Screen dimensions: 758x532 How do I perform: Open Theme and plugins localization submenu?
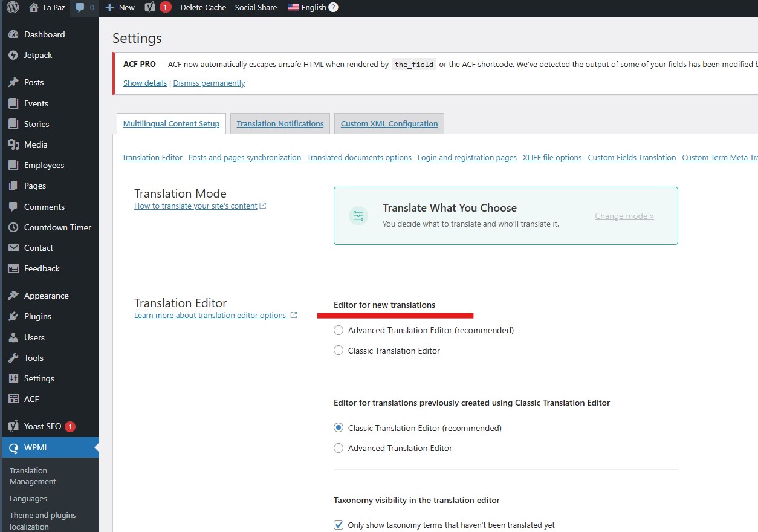pos(43,521)
